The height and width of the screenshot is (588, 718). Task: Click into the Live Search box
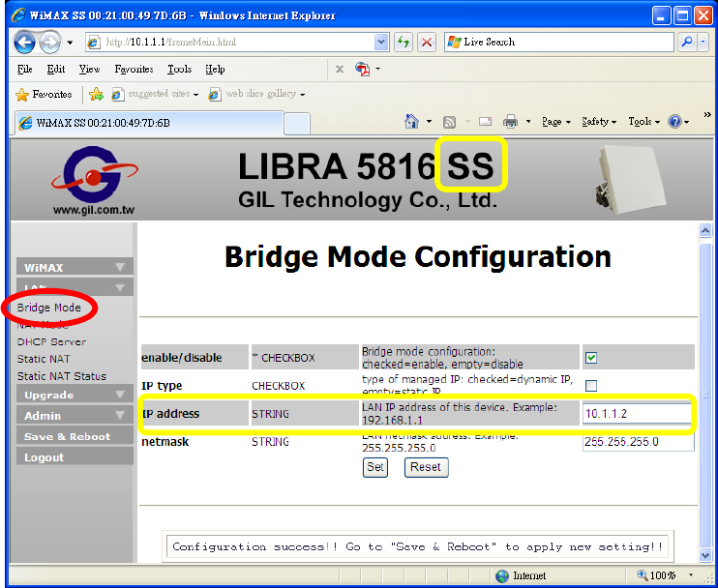click(x=559, y=43)
